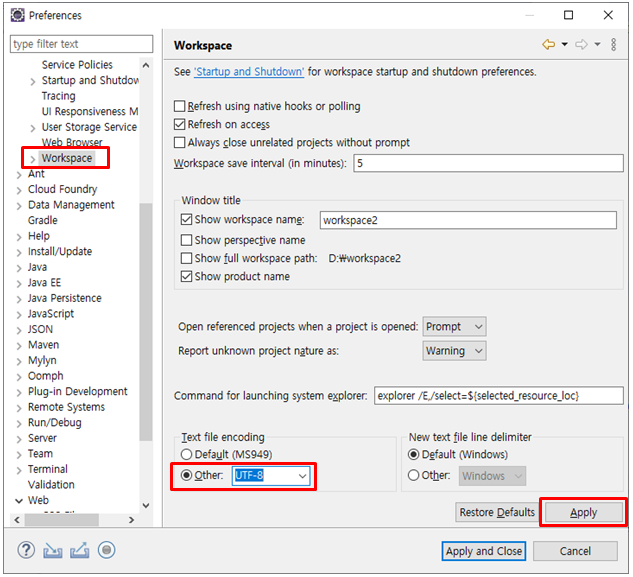Expand the Run/Debug tree node
This screenshot has height=577, width=633.
tap(19, 424)
